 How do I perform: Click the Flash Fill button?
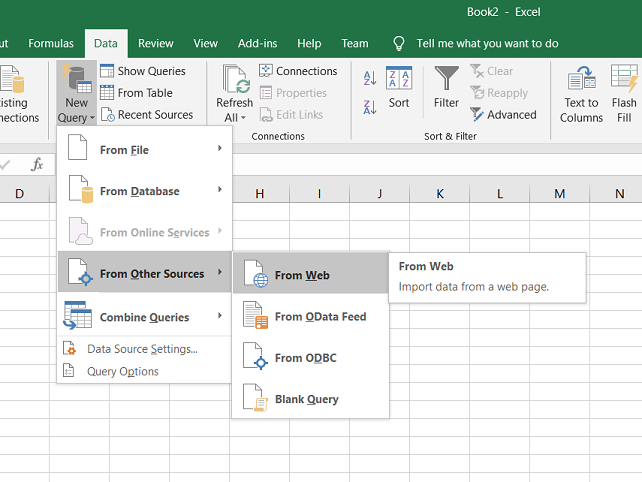tap(624, 94)
